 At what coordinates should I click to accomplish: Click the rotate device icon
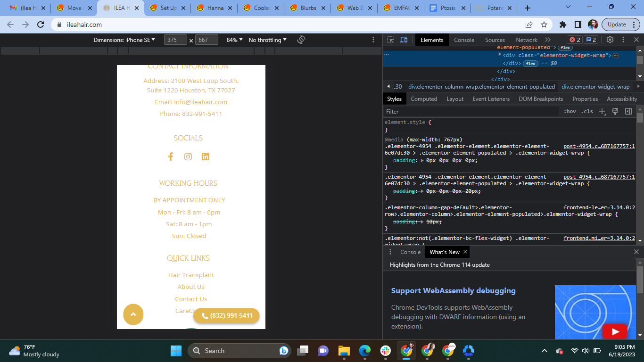301,40
